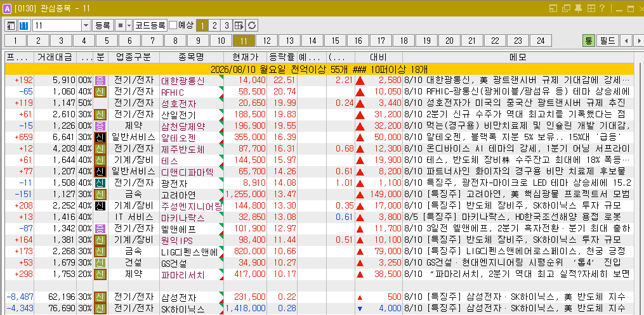Image resolution: width=644 pixels, height=315 pixels.
Task: Select stock name 성호전자
Action: tap(178, 103)
